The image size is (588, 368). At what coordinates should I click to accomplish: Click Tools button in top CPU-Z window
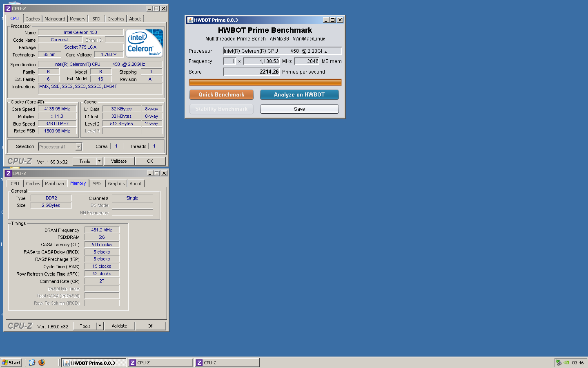[x=85, y=161]
